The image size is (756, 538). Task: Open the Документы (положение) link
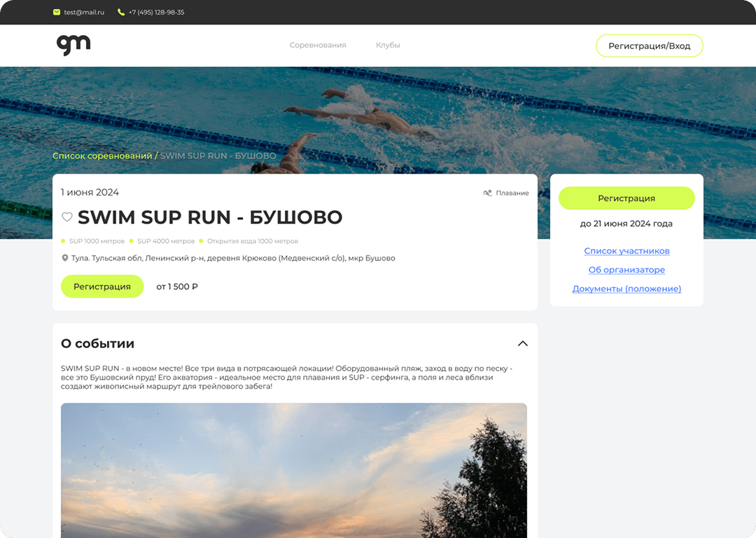[x=626, y=289]
